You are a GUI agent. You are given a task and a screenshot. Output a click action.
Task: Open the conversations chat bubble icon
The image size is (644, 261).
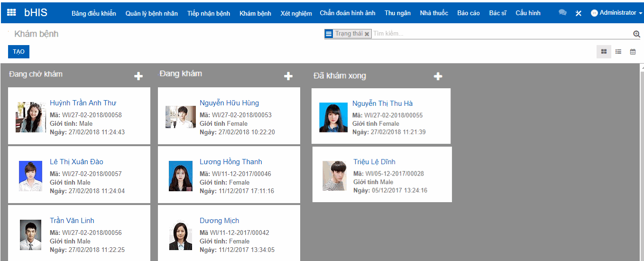562,13
